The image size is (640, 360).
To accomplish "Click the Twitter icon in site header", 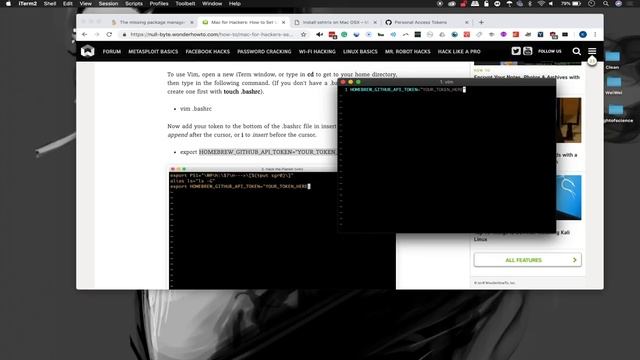I will point(516,51).
